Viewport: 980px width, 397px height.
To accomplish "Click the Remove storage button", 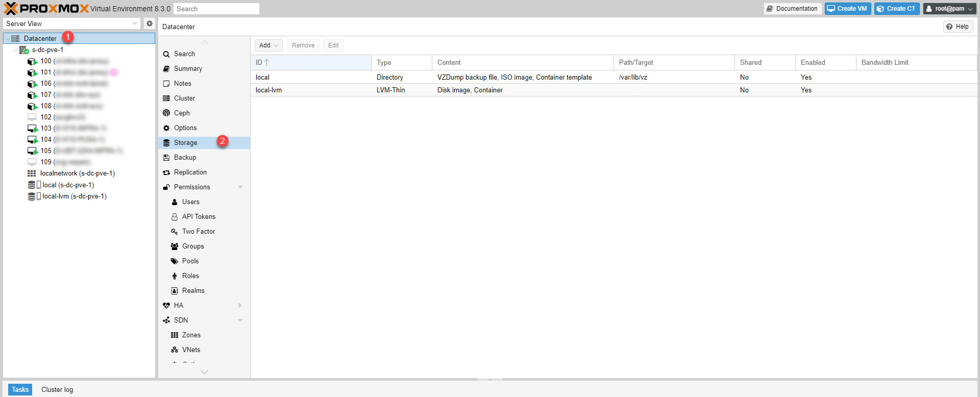I will [303, 45].
